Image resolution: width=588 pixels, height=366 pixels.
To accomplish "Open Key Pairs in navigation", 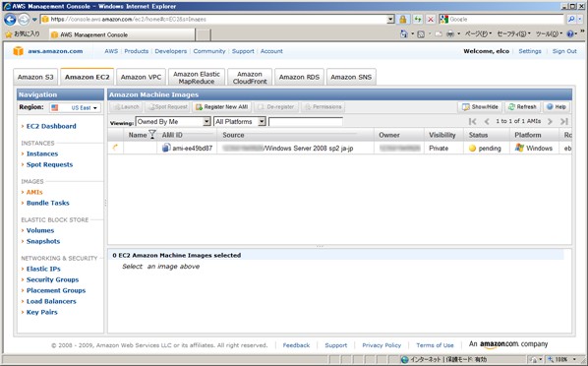I will [41, 312].
